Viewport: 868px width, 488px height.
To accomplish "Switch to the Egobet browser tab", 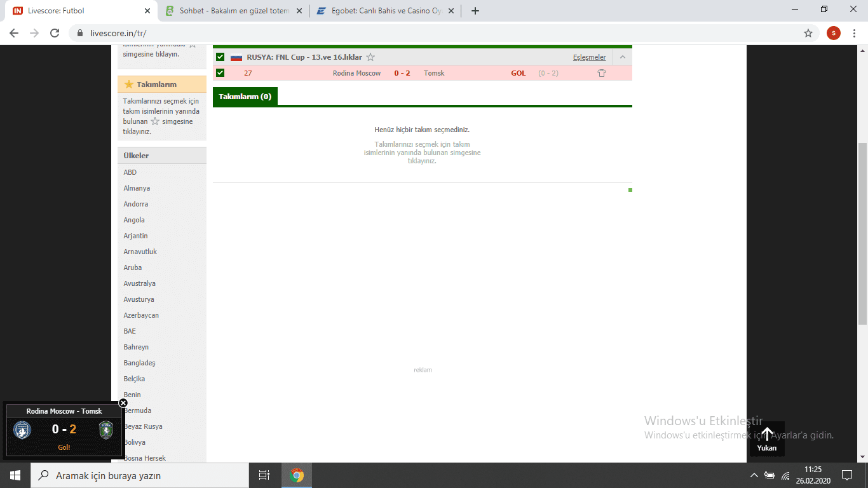I will (x=386, y=11).
